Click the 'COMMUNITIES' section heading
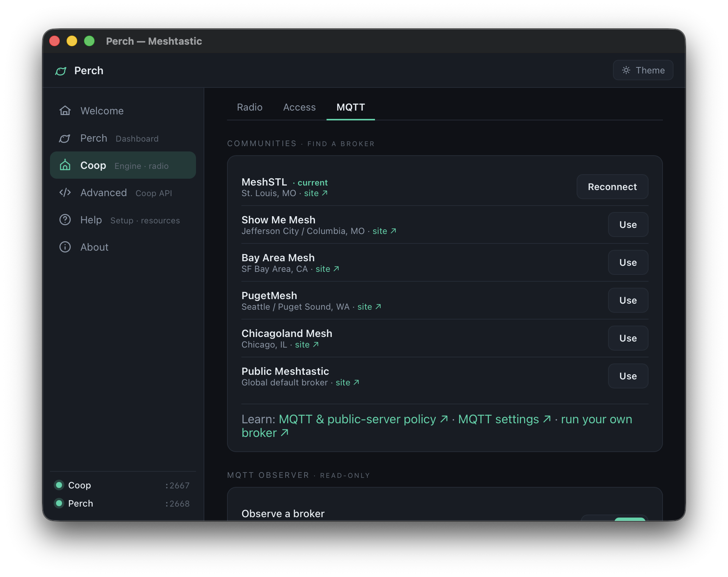Viewport: 728px width, 577px height. [x=262, y=143]
